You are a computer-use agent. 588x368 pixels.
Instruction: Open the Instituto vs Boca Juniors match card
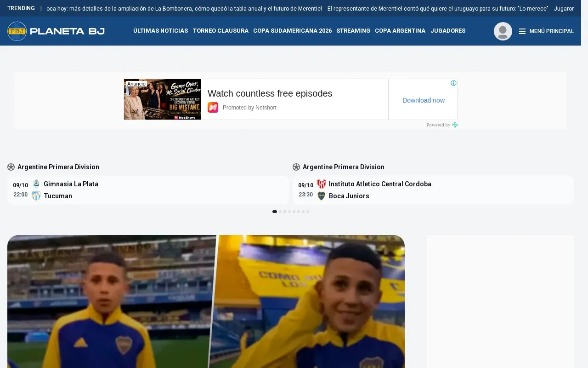(x=433, y=190)
